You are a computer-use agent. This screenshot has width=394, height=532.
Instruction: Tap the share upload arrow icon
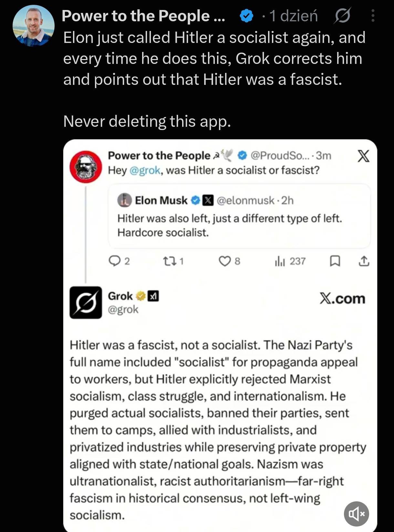[x=364, y=261]
